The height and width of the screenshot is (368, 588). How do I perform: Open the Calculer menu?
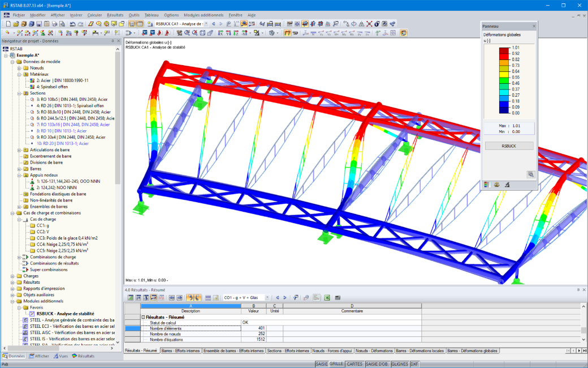point(94,15)
